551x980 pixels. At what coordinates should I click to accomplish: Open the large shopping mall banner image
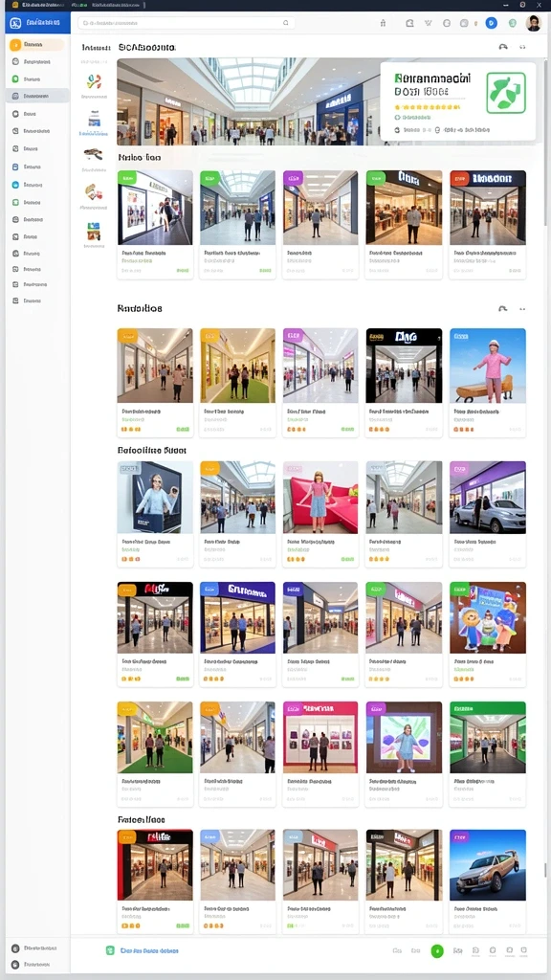248,101
